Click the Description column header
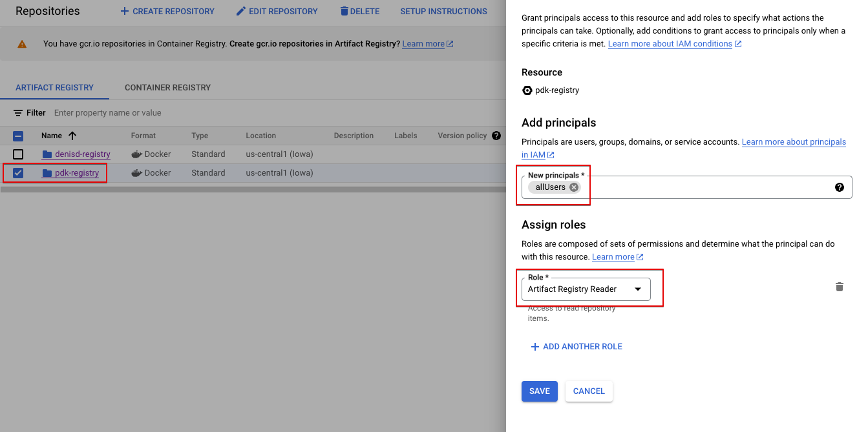The height and width of the screenshot is (432, 868). (x=354, y=136)
